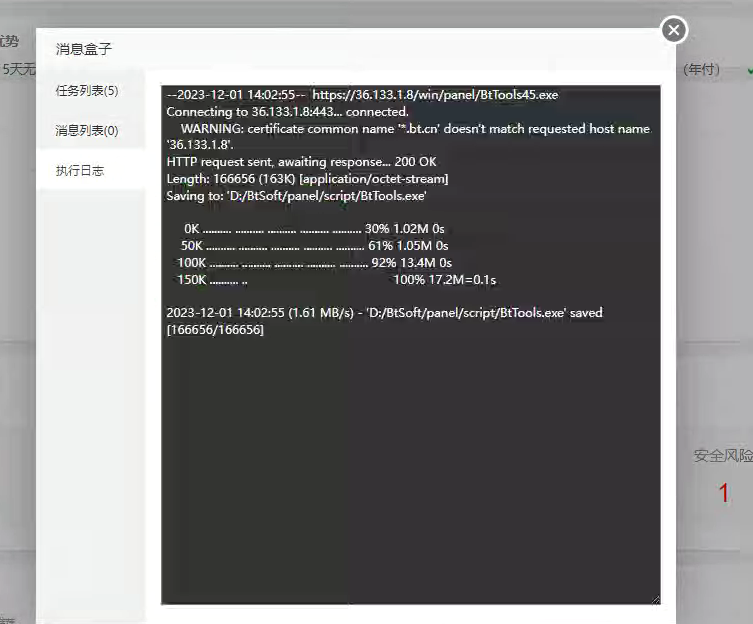Click the 'Saving to: D:/BtSoft/panel/script/BtTools.exe' line
The width and height of the screenshot is (753, 624).
296,196
